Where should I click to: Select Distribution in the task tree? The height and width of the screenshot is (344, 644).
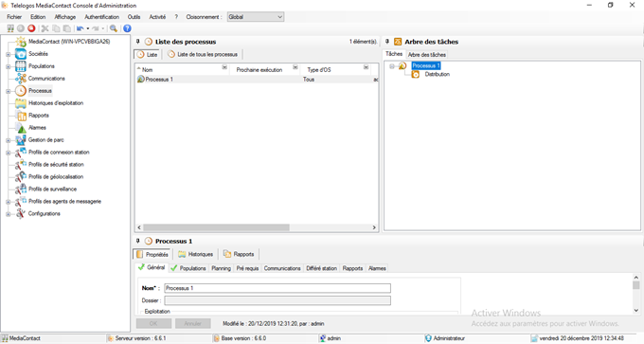click(x=437, y=74)
